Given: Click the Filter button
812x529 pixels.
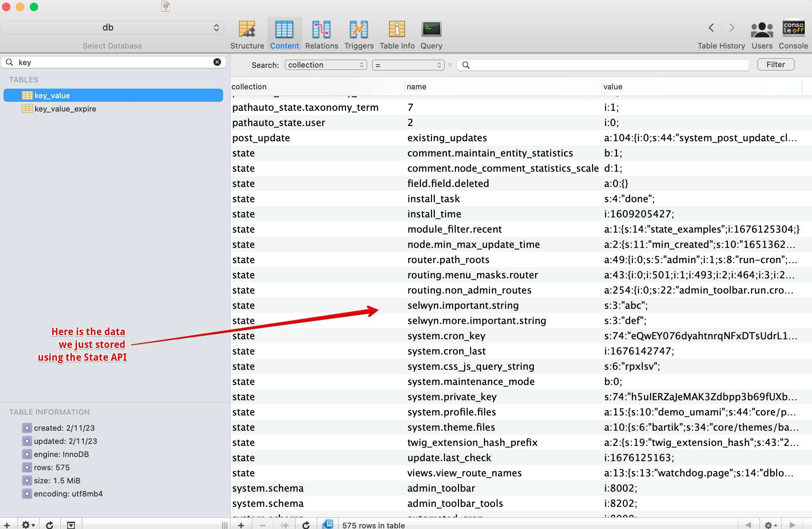Looking at the screenshot, I should pos(775,64).
